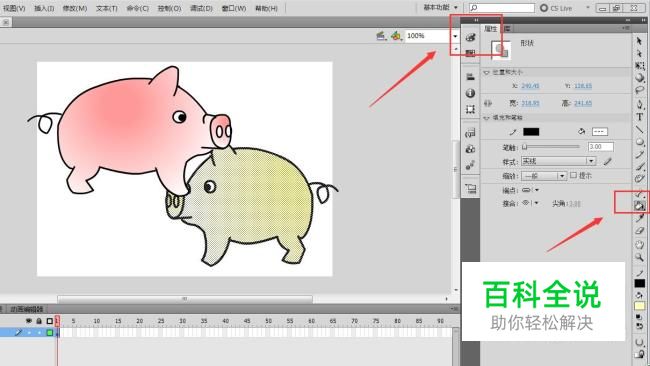The height and width of the screenshot is (366, 650).
Task: Select the Pen tool
Action: point(640,104)
